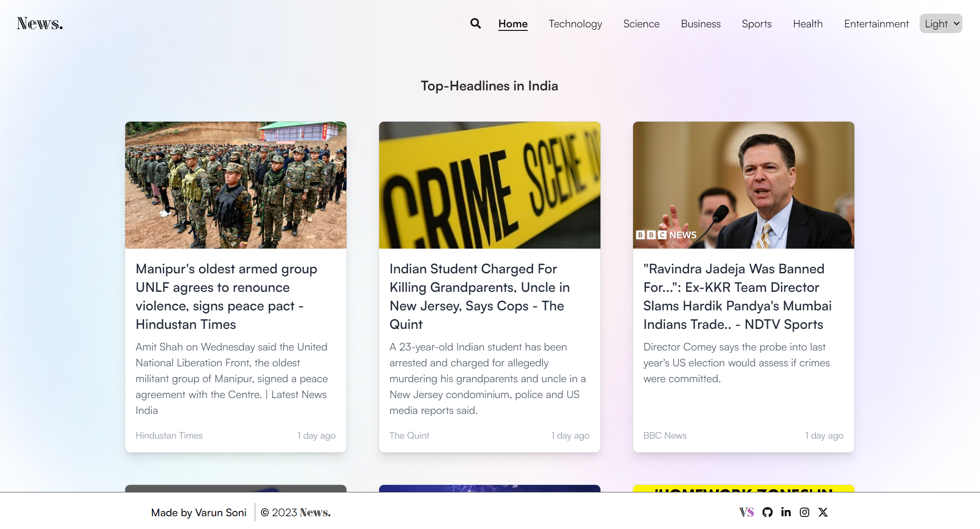Image resolution: width=980 pixels, height=529 pixels.
Task: Open the VS portfolio logo in footer
Action: point(747,512)
